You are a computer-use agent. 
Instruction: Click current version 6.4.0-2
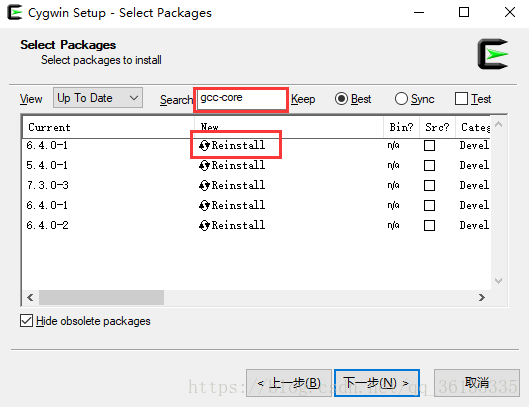(x=48, y=225)
